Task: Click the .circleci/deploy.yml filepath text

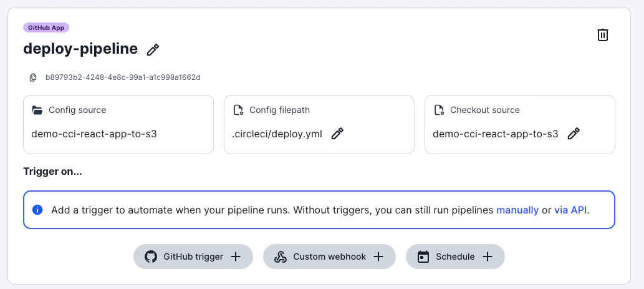Action: click(277, 134)
